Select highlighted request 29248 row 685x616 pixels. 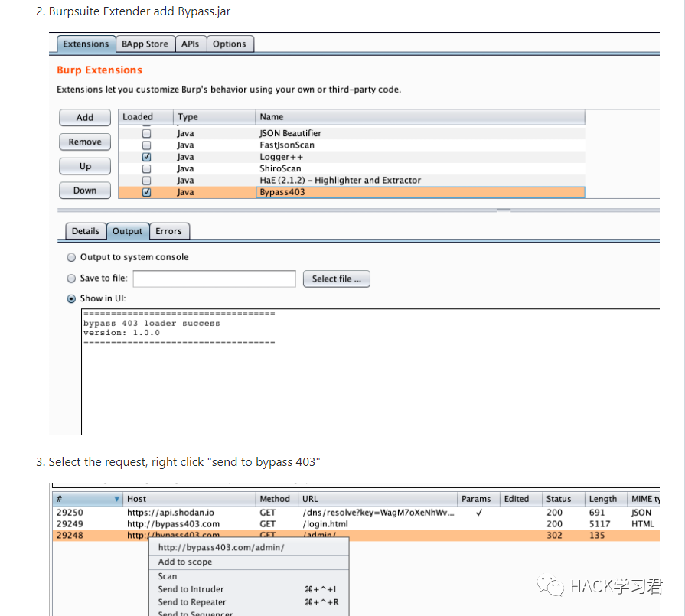click(356, 535)
